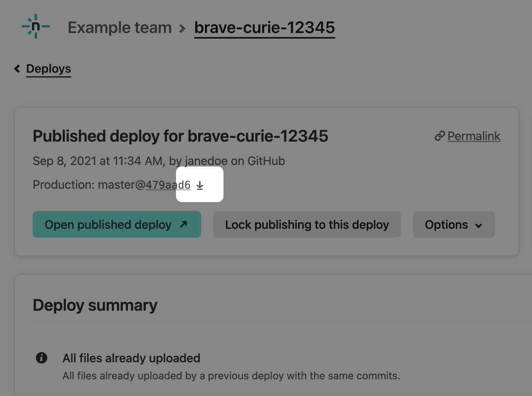532x396 pixels.
Task: Click the external arrow on Open published deploy
Action: [183, 224]
